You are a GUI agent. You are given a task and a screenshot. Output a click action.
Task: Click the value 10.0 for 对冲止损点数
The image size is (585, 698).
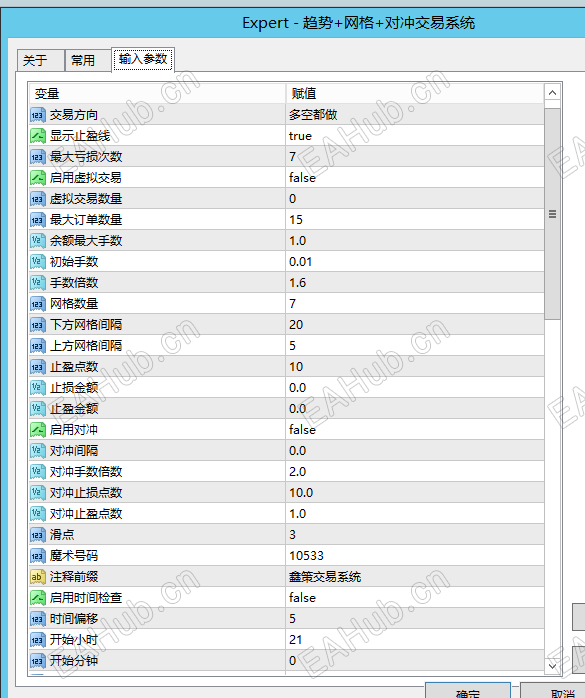[x=301, y=493]
